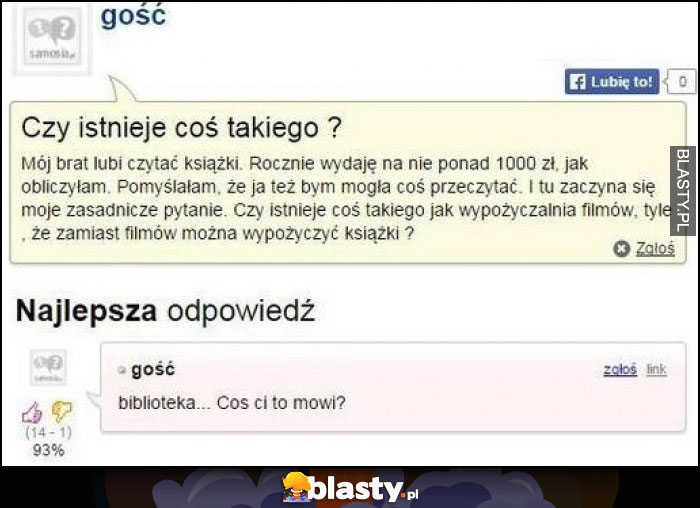Open the answer's "link" permalink

pyautogui.click(x=656, y=369)
